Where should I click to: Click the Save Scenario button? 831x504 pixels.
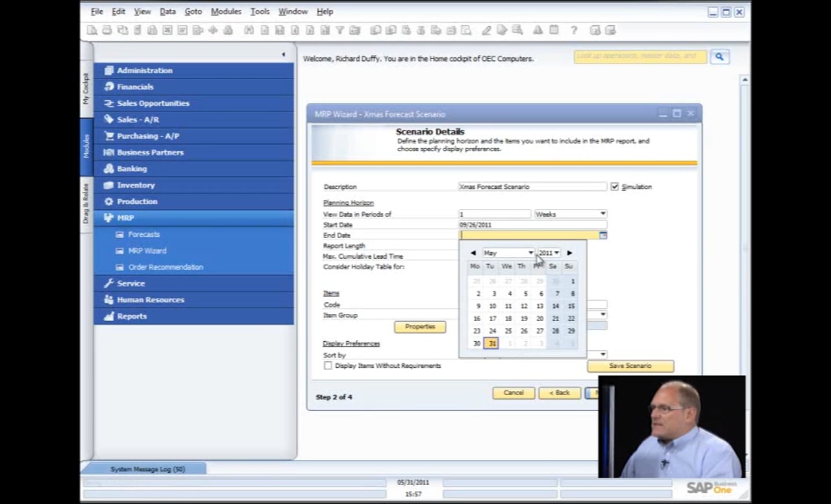[630, 366]
